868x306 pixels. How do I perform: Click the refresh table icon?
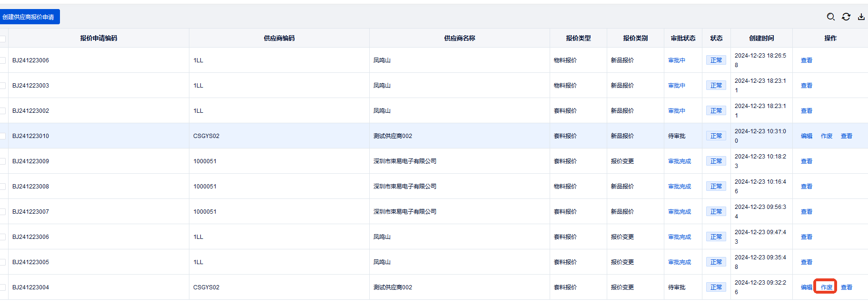point(846,17)
